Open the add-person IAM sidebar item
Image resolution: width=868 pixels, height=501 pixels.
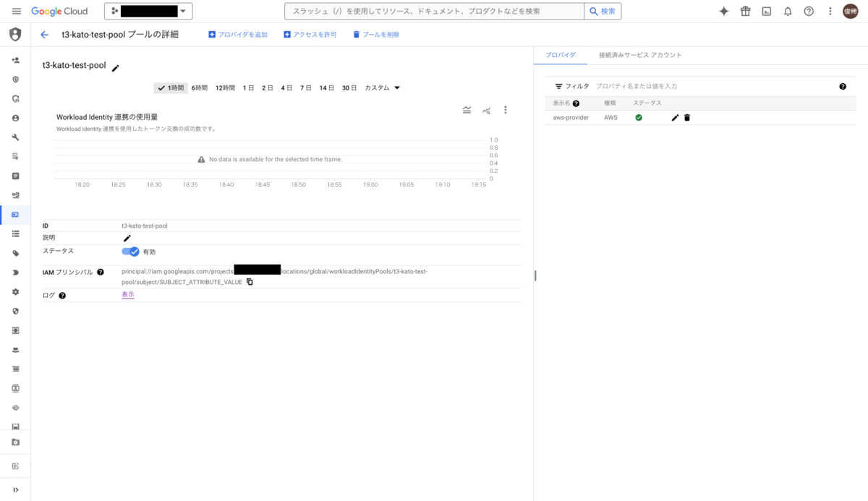coord(15,60)
